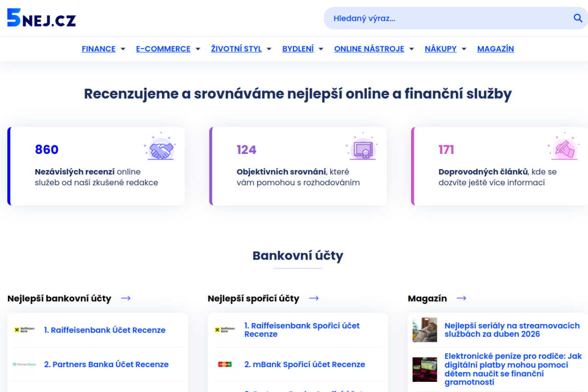Click the Magazín section heading
The height and width of the screenshot is (392, 588).
tap(427, 298)
